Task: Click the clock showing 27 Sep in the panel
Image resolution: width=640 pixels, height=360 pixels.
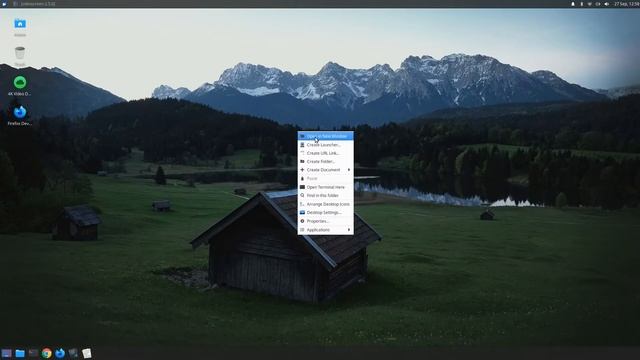Action: 627,4
